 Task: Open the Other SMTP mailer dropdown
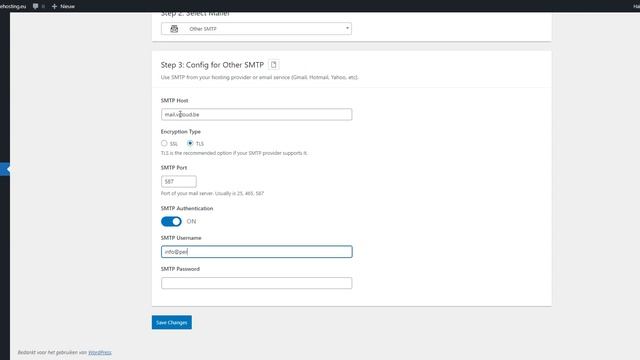coord(256,29)
